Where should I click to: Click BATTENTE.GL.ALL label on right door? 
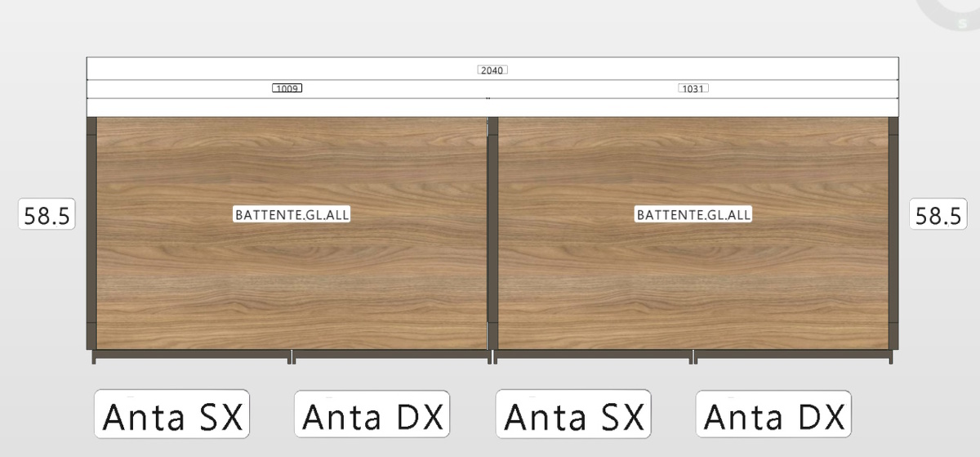[x=694, y=215]
